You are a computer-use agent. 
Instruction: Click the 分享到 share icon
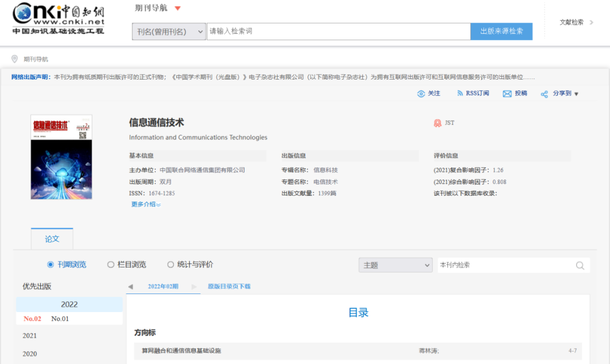[544, 94]
